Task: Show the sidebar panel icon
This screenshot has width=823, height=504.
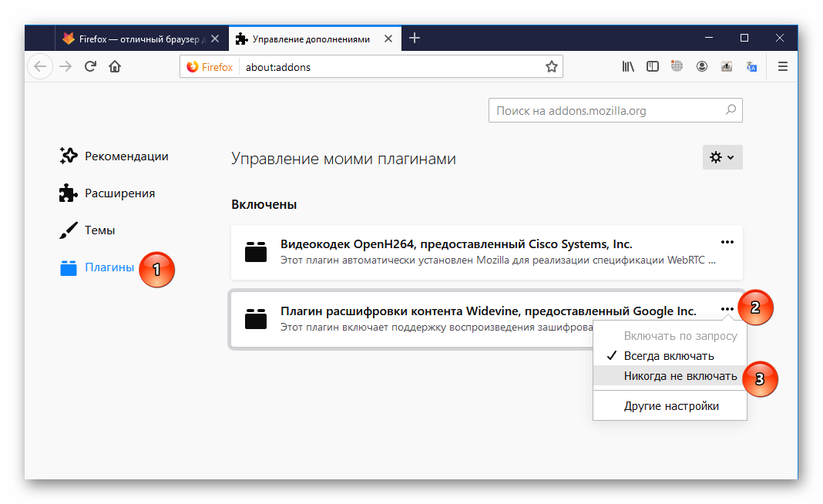Action: (653, 67)
